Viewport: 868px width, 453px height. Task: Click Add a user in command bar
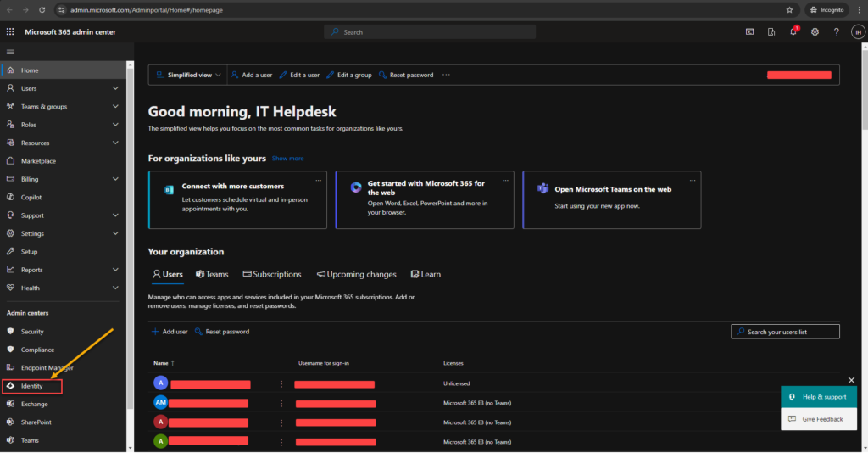point(252,75)
